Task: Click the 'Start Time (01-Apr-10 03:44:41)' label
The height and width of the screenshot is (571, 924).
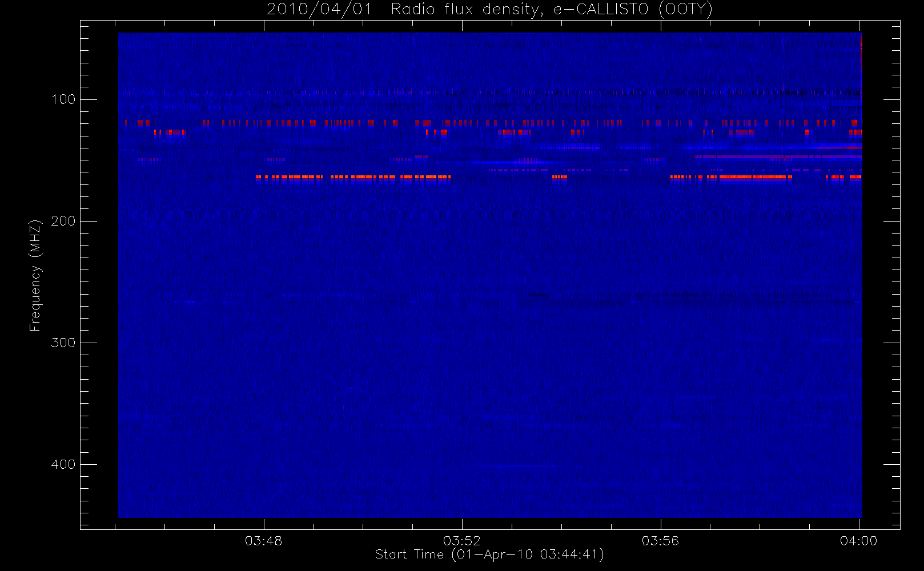Action: pyautogui.click(x=489, y=554)
